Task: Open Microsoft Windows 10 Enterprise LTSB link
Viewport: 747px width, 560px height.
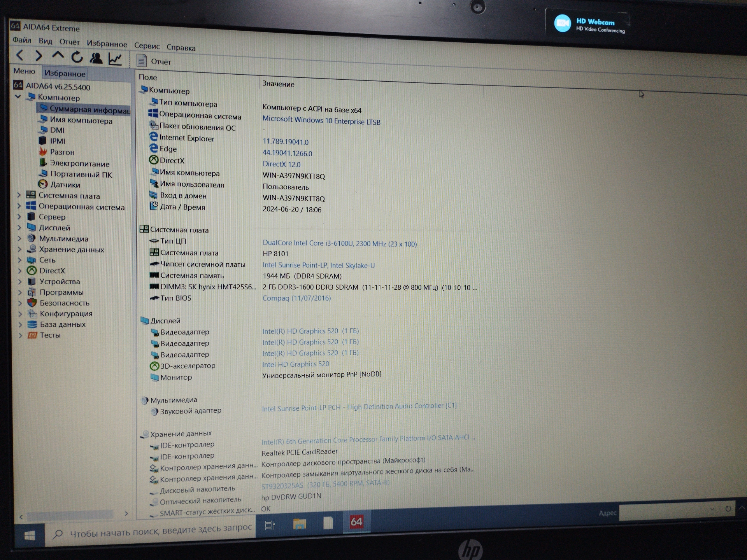Action: (321, 121)
